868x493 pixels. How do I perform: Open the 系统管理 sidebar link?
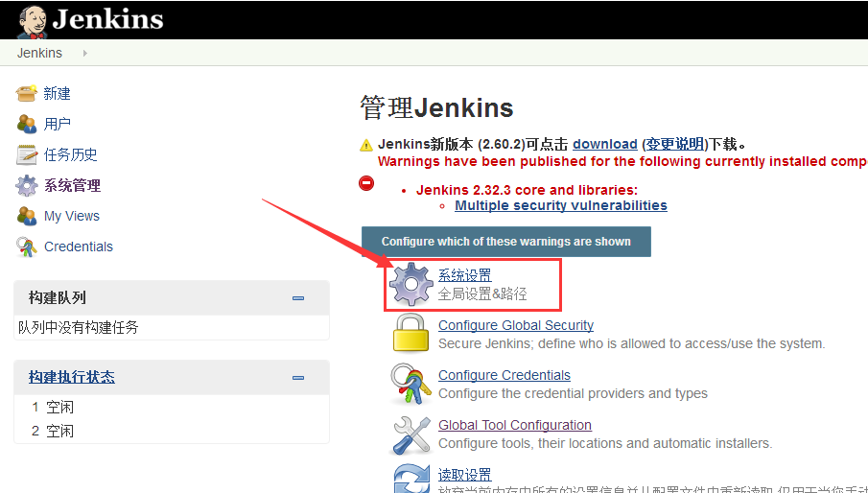[73, 185]
